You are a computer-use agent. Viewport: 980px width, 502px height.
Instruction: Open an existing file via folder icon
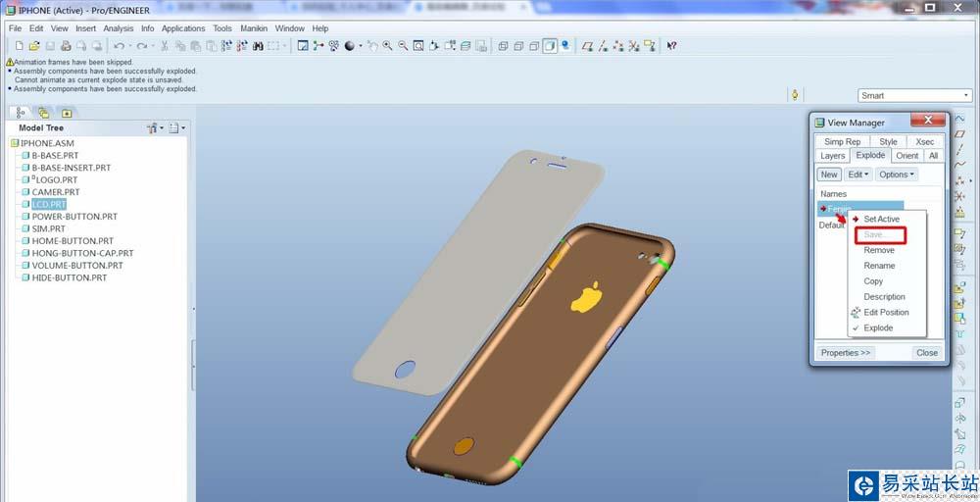click(x=34, y=46)
